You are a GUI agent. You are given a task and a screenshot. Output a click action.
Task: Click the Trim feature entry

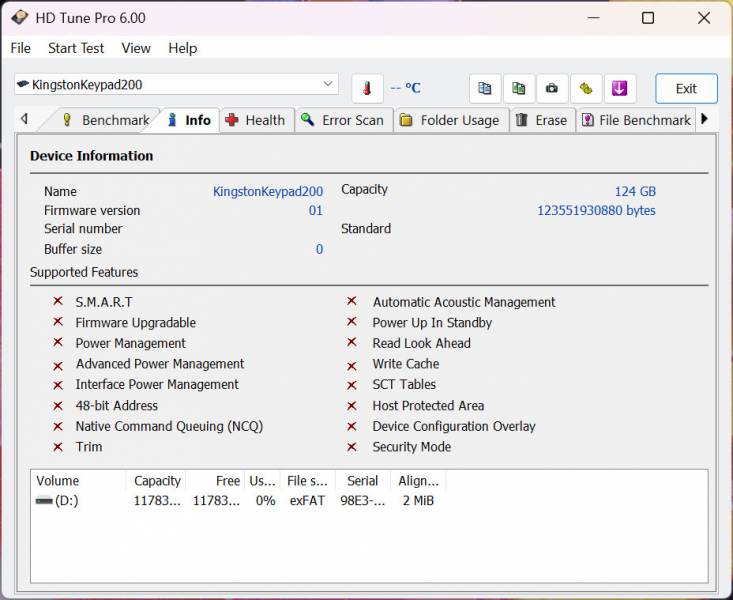click(89, 447)
